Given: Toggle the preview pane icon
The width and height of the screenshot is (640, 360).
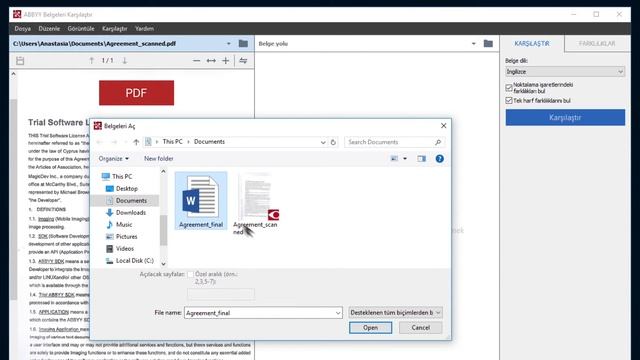Looking at the screenshot, I should click(x=422, y=158).
